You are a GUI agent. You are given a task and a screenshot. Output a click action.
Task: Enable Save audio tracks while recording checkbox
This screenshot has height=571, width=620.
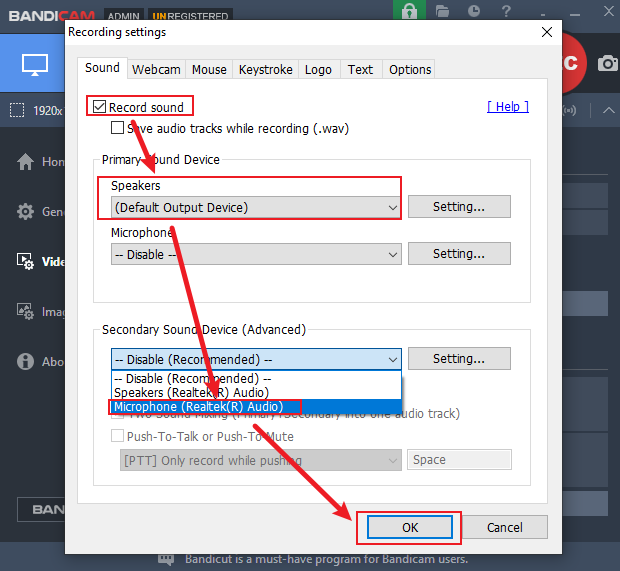click(117, 128)
